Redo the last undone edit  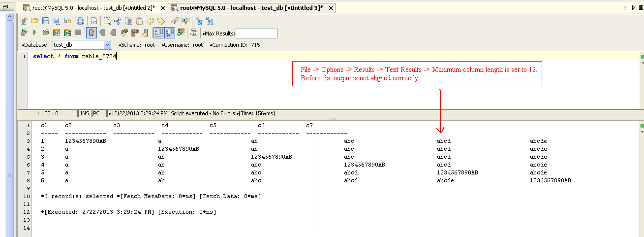click(x=161, y=21)
